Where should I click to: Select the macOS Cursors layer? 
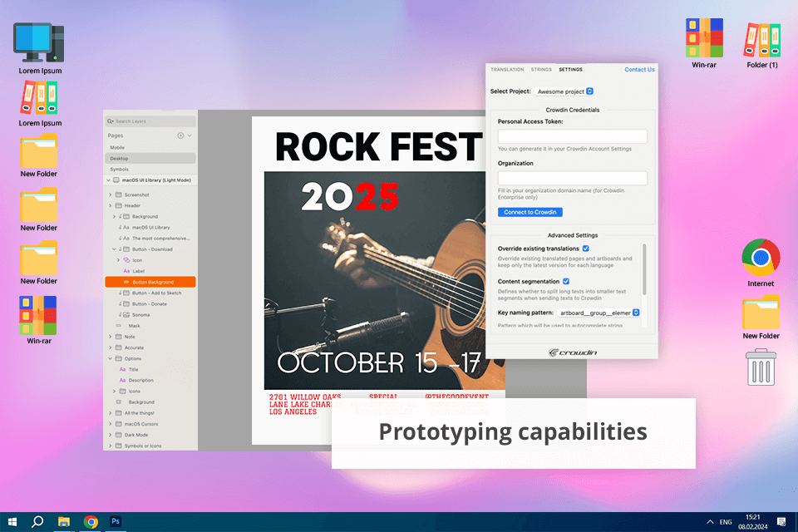150,424
